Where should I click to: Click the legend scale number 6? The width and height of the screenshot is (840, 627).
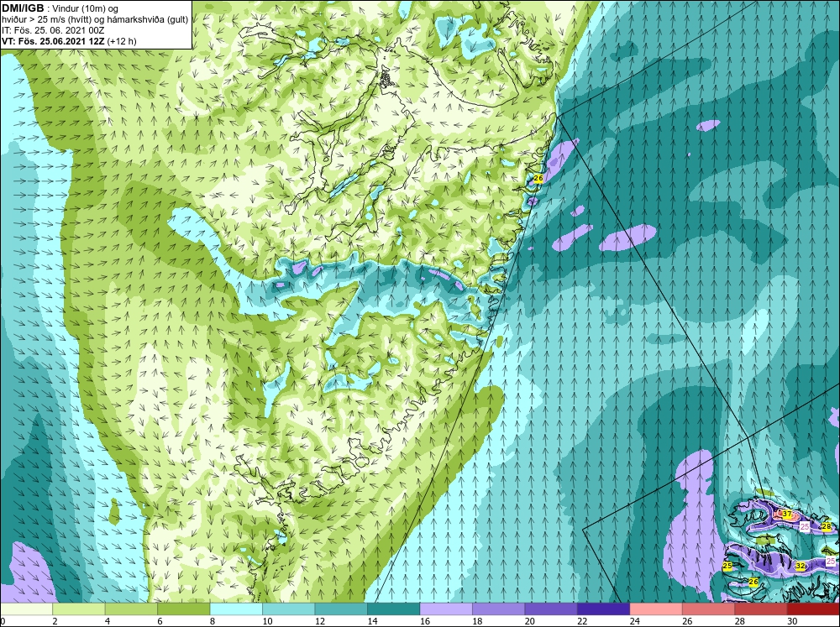point(162,621)
